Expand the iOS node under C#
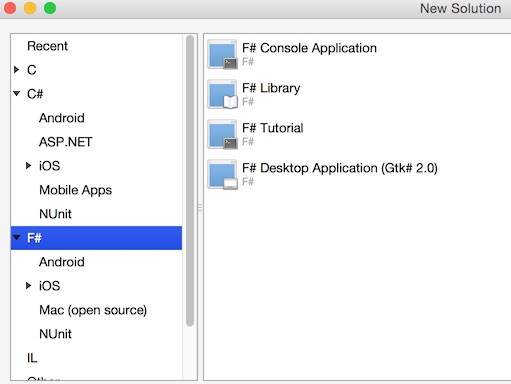This screenshot has height=384, width=511. pos(28,166)
